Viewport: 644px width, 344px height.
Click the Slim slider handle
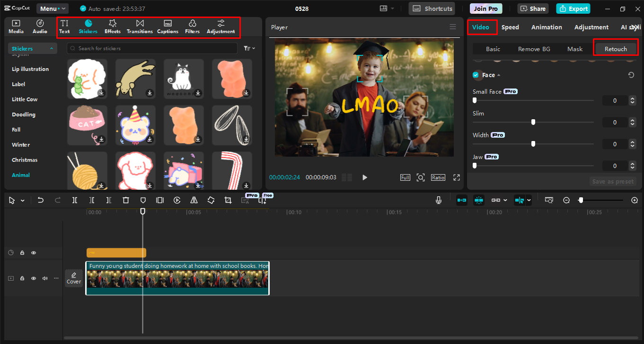coord(533,122)
